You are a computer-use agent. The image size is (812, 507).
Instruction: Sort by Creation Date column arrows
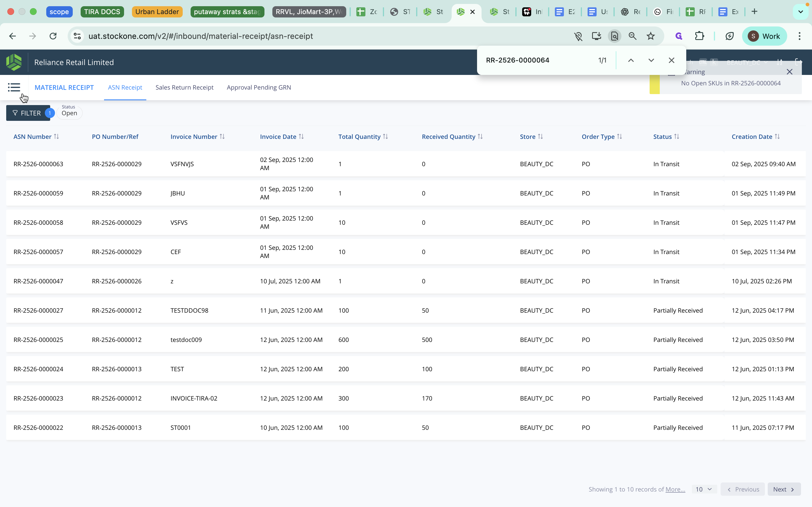[777, 137]
